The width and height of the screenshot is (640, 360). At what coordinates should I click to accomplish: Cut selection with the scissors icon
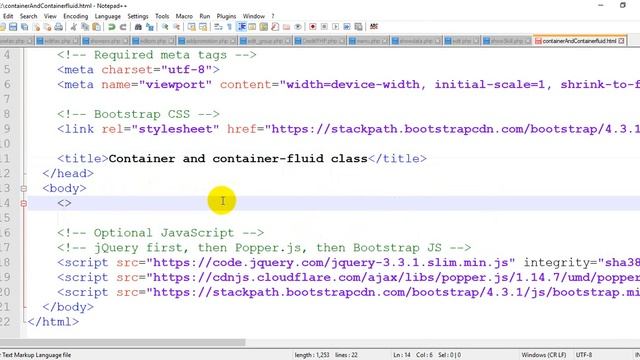(x=73, y=27)
